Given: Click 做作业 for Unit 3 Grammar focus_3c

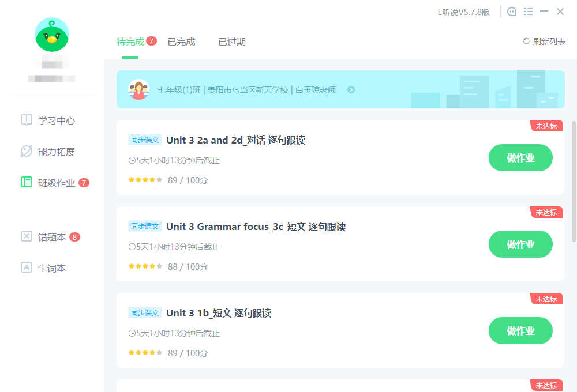Looking at the screenshot, I should coord(520,244).
